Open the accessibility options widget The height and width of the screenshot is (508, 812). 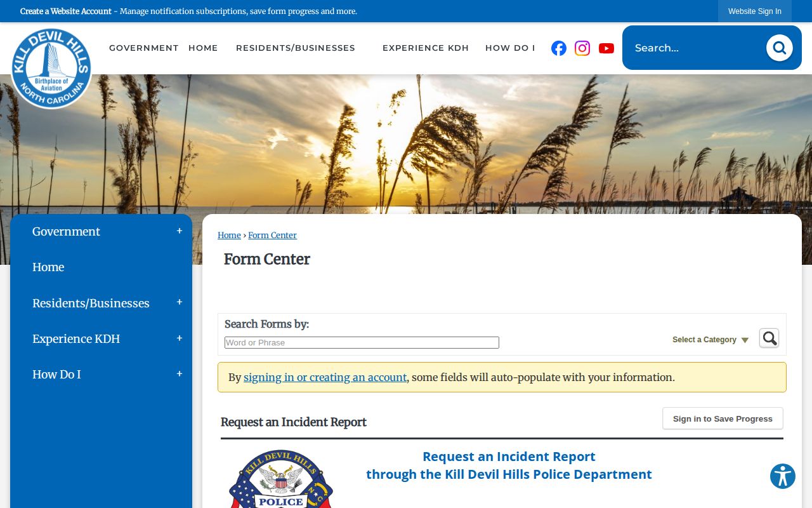coord(783,476)
